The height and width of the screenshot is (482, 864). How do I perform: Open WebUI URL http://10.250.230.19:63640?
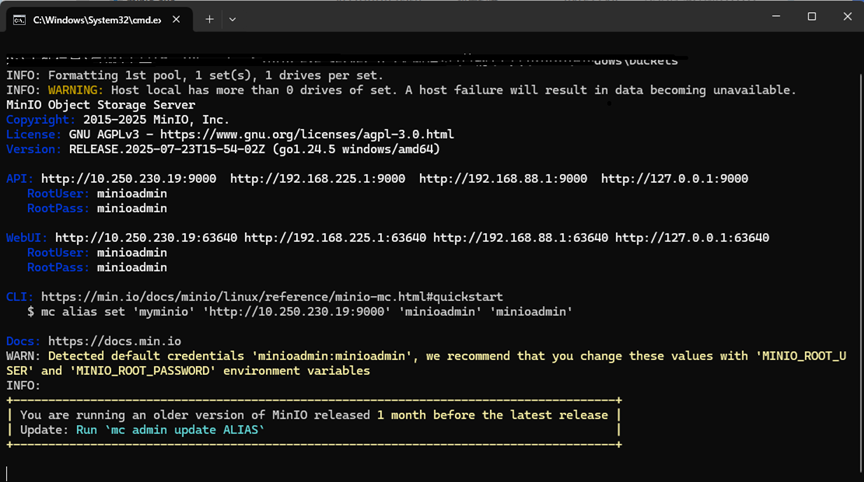(x=146, y=237)
